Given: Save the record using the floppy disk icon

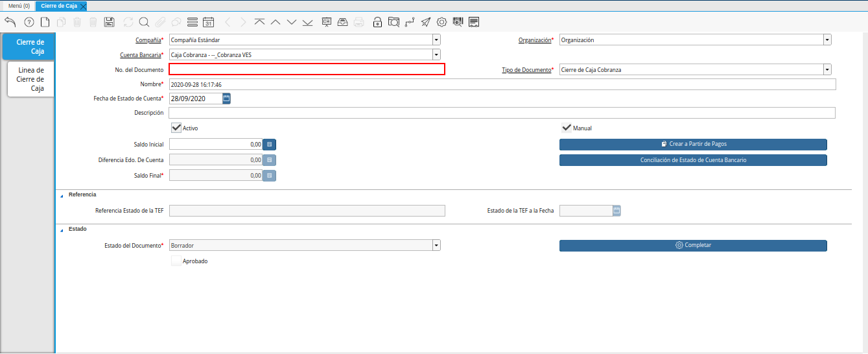Looking at the screenshot, I should coord(110,22).
